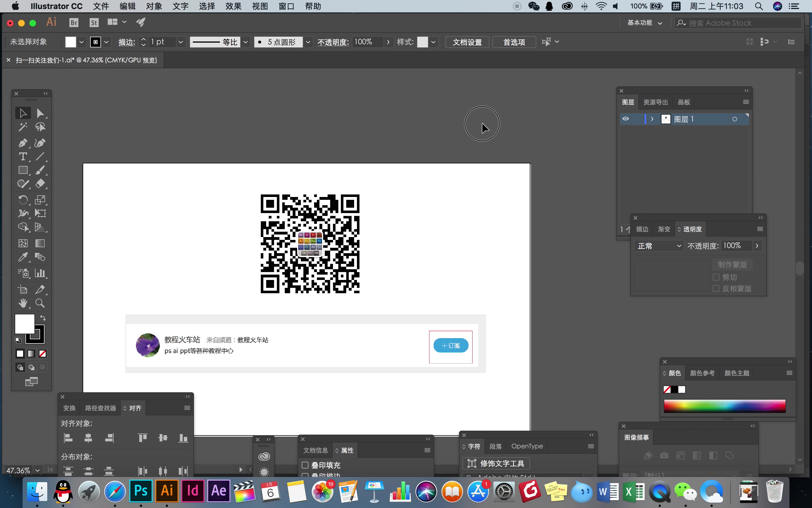
Task: Open the 效果 menu
Action: pos(233,6)
